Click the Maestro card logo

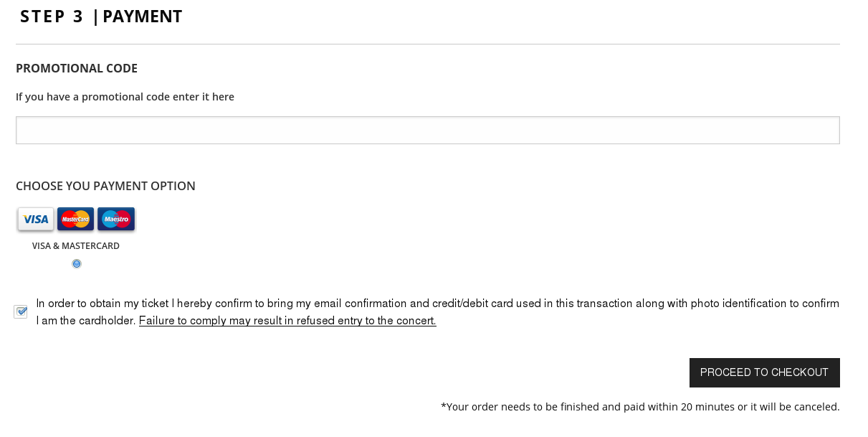click(x=116, y=220)
